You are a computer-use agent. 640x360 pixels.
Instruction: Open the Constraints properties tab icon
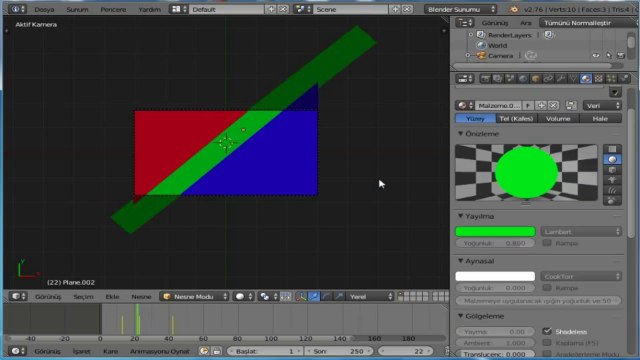(x=548, y=79)
